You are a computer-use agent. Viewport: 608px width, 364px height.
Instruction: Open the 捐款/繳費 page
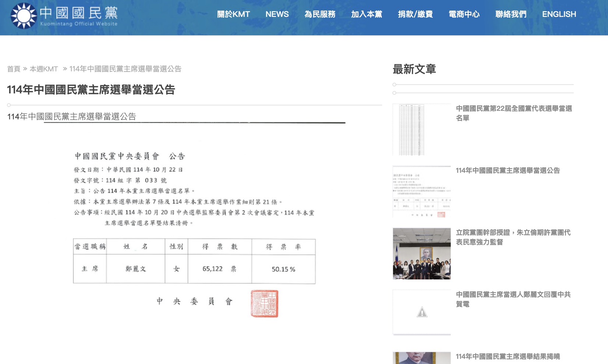click(415, 14)
